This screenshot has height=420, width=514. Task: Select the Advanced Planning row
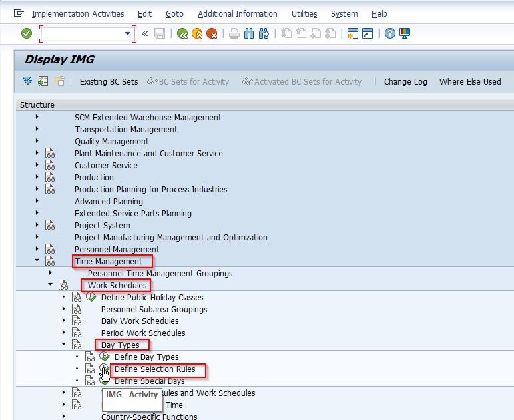(x=109, y=201)
